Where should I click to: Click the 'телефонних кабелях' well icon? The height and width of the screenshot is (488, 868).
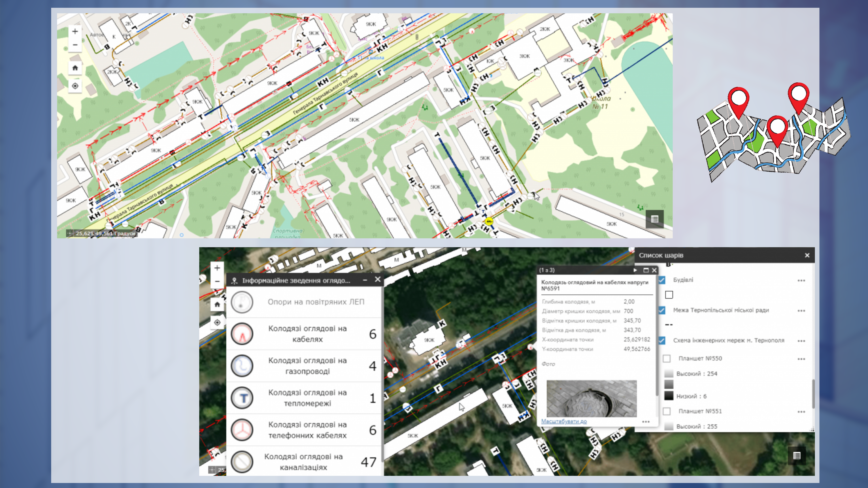tap(242, 430)
